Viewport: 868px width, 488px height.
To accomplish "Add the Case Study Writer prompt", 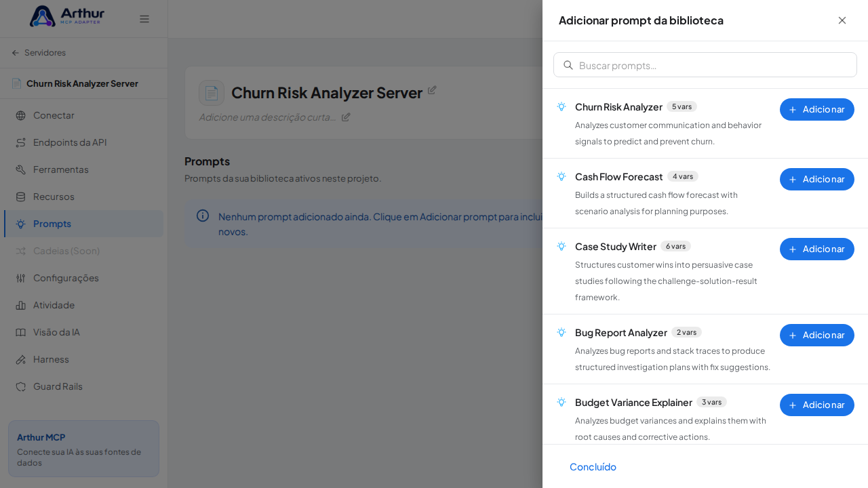I will click(x=817, y=249).
